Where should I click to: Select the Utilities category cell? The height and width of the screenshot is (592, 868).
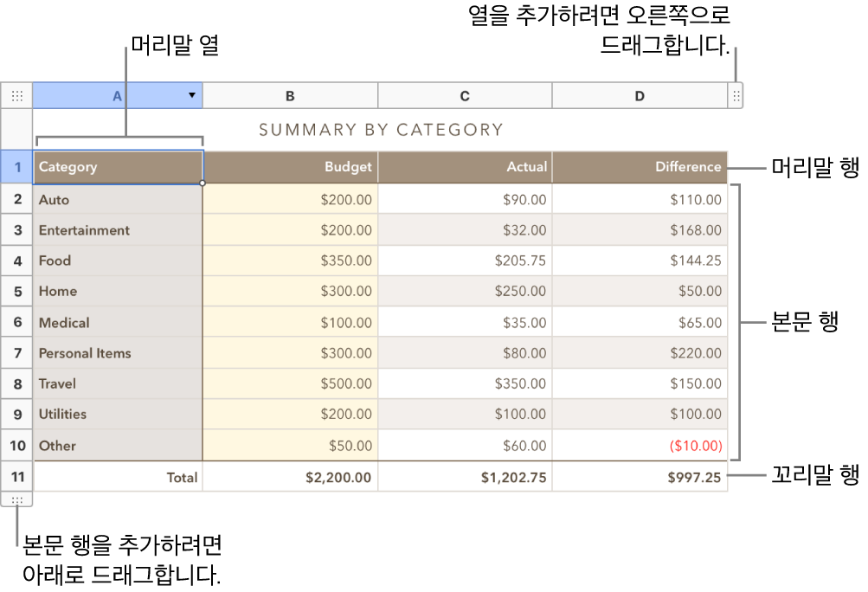(x=119, y=415)
